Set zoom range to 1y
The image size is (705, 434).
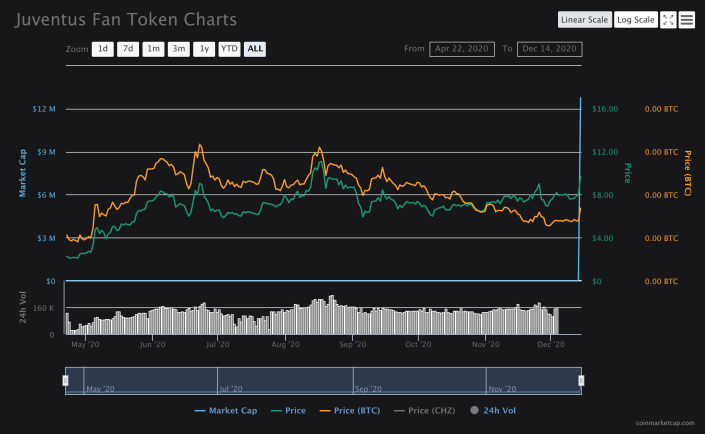pos(204,49)
